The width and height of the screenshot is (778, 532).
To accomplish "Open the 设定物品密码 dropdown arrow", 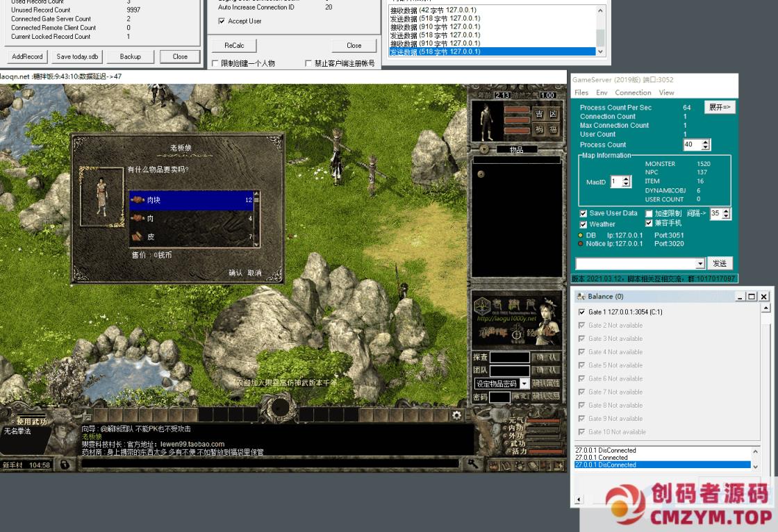I will coord(524,384).
